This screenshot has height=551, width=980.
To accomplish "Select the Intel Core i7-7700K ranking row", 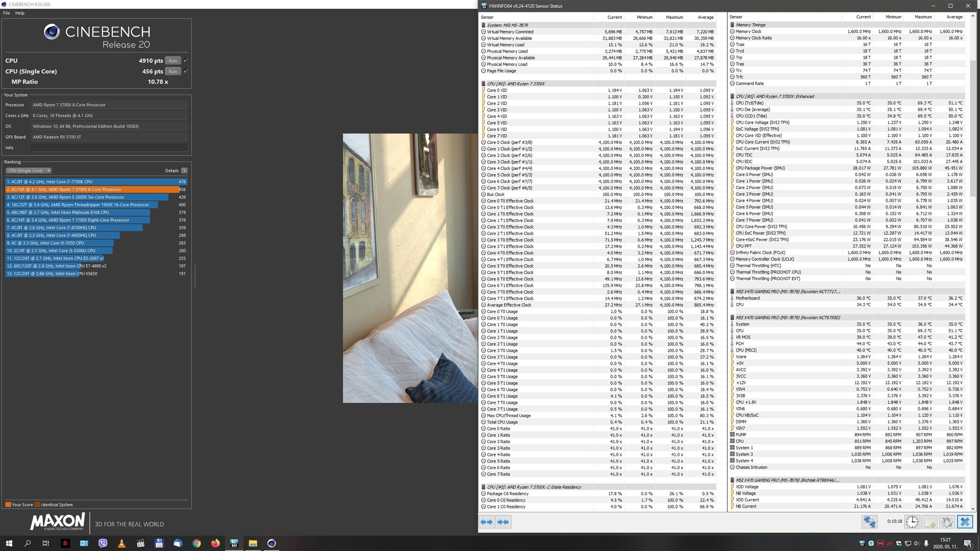I will tap(97, 182).
